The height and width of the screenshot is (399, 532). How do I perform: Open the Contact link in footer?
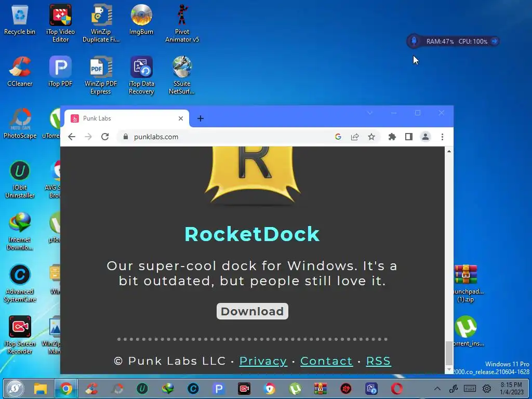click(326, 361)
